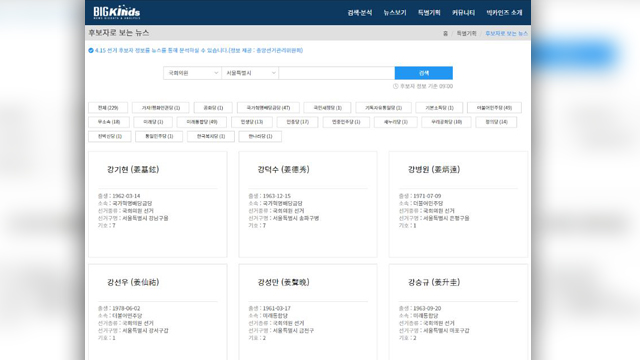Screen dimensions: 640x360
Task: Filter by 더불어민주당 (49)
Action: click(494, 108)
